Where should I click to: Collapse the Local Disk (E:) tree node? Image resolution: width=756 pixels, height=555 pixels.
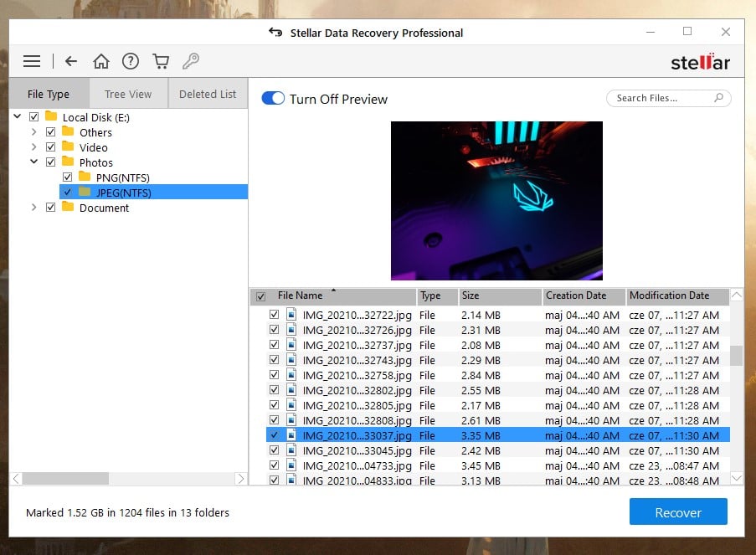click(18, 116)
